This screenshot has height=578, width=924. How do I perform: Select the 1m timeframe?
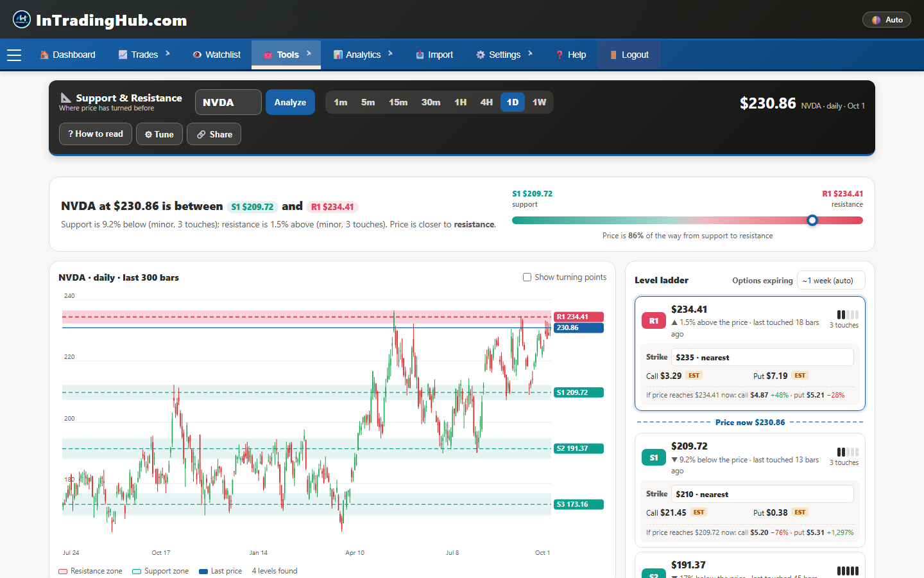coord(341,102)
